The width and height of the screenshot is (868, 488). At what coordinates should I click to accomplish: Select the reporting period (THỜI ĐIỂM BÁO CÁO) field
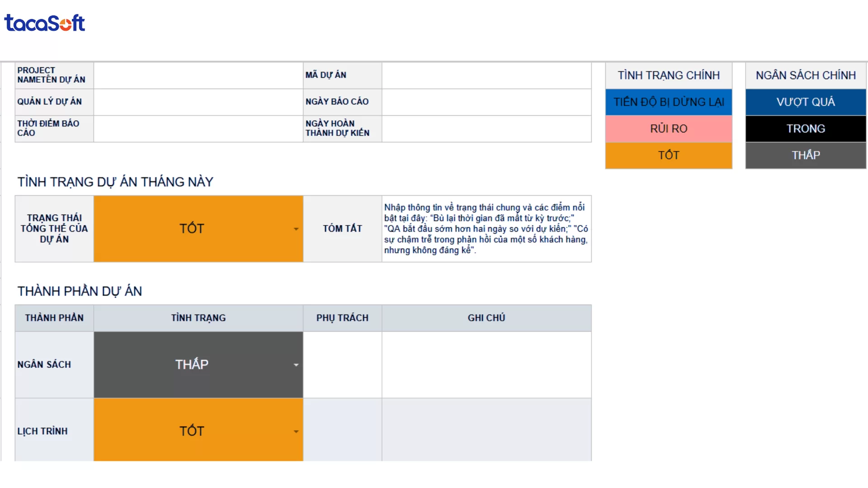click(x=198, y=129)
